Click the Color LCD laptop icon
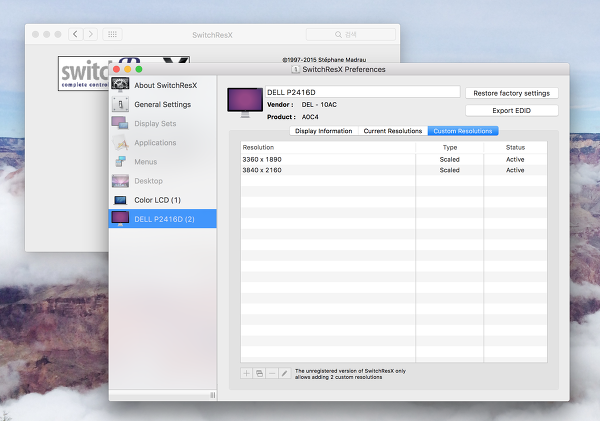The width and height of the screenshot is (600, 421). [x=120, y=200]
